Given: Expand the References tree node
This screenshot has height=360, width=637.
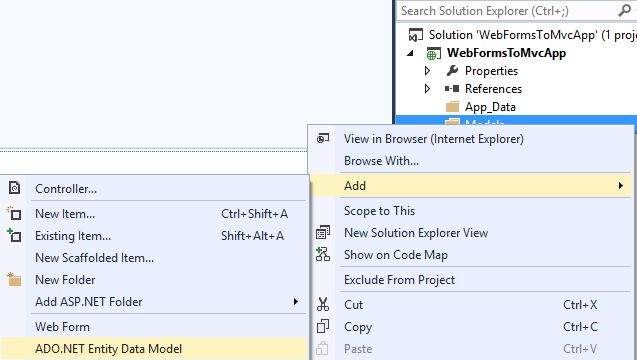Looking at the screenshot, I should pyautogui.click(x=427, y=89).
